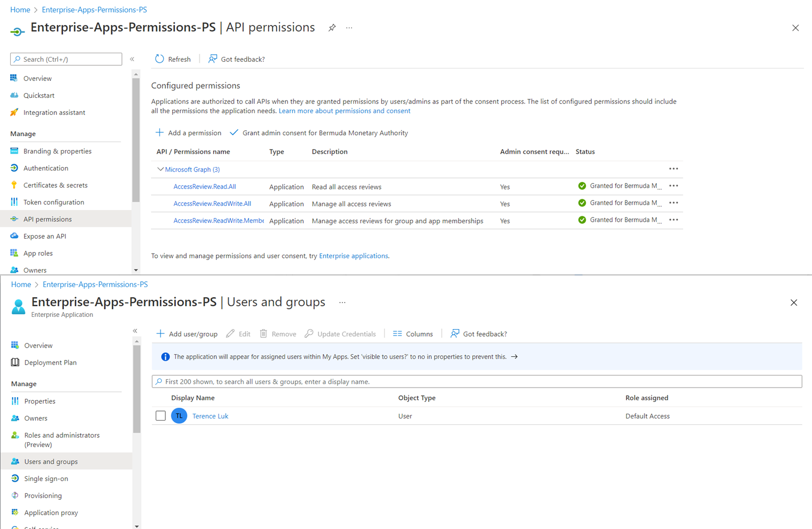Pin the API permissions blade
This screenshot has width=812, height=529.
(332, 28)
